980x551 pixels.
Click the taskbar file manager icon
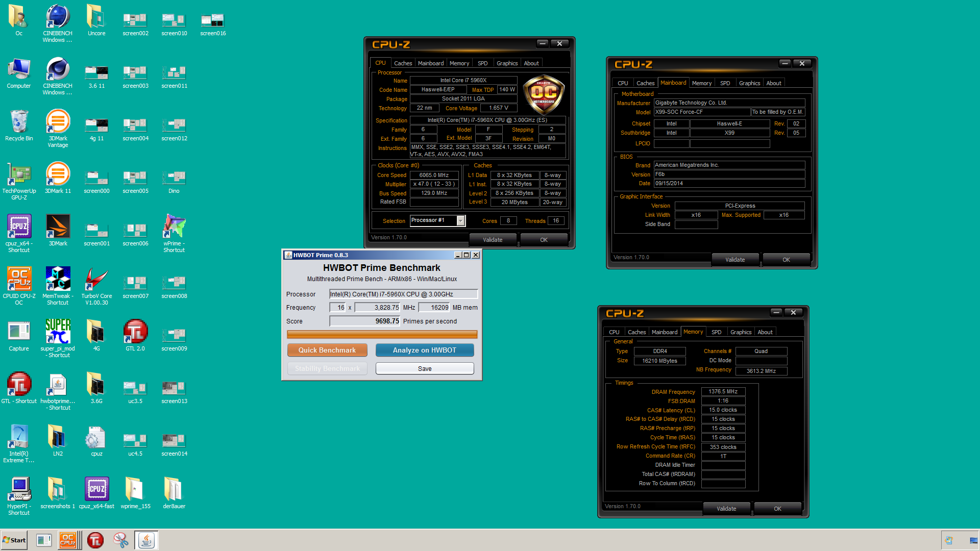[x=44, y=540]
